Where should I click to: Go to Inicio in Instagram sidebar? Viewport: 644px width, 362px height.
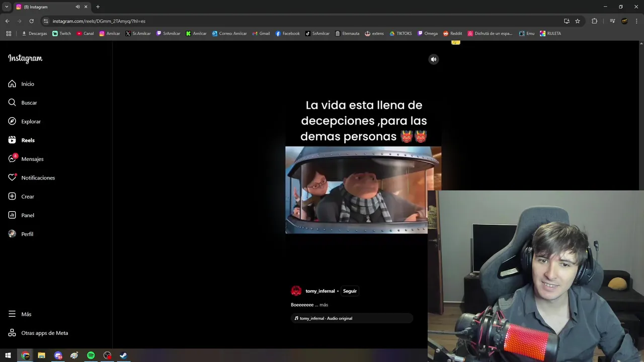pos(21,84)
